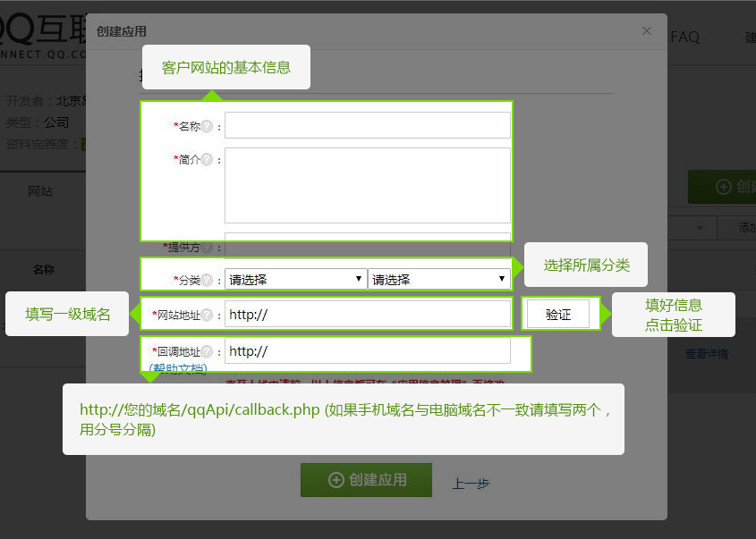This screenshot has width=756, height=539.
Task: Click the 回调地址 http:// field
Action: click(x=368, y=350)
